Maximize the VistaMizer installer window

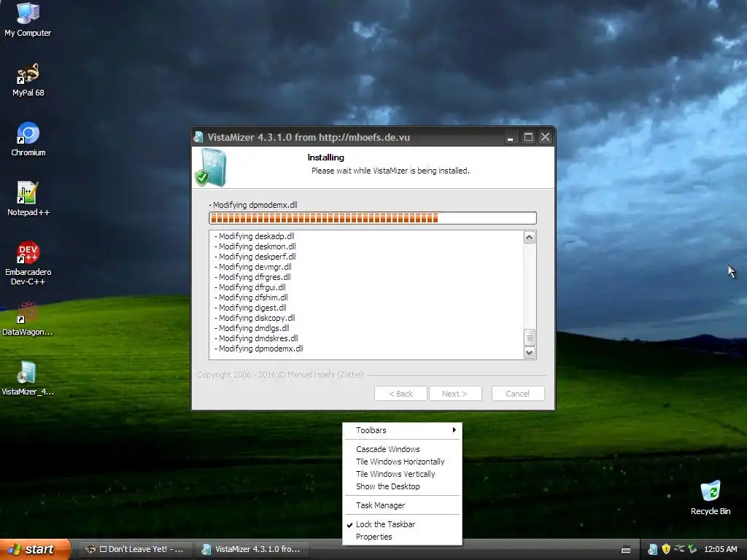(528, 138)
